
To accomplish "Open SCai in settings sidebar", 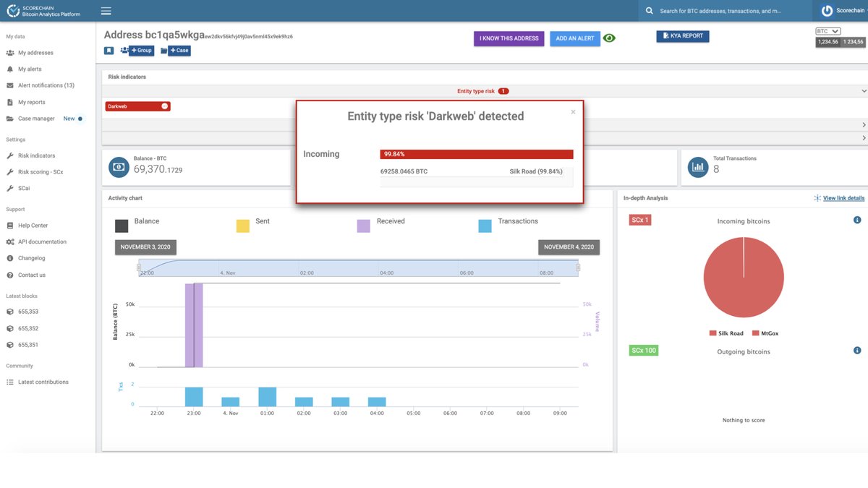I will coord(24,188).
